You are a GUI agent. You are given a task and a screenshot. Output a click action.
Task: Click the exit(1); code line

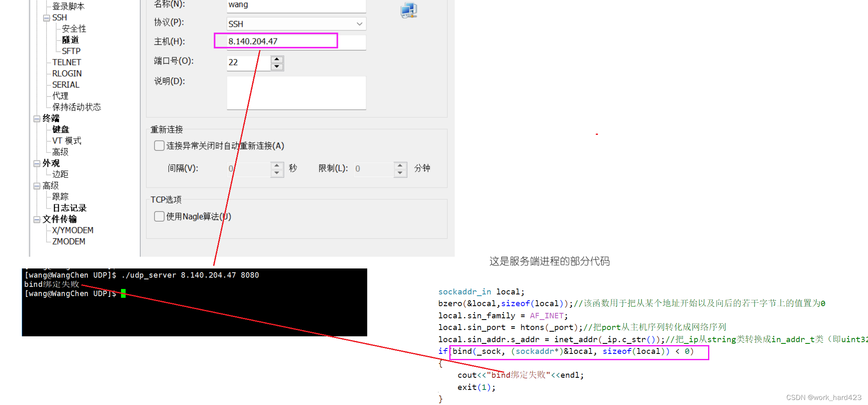pyautogui.click(x=476, y=387)
